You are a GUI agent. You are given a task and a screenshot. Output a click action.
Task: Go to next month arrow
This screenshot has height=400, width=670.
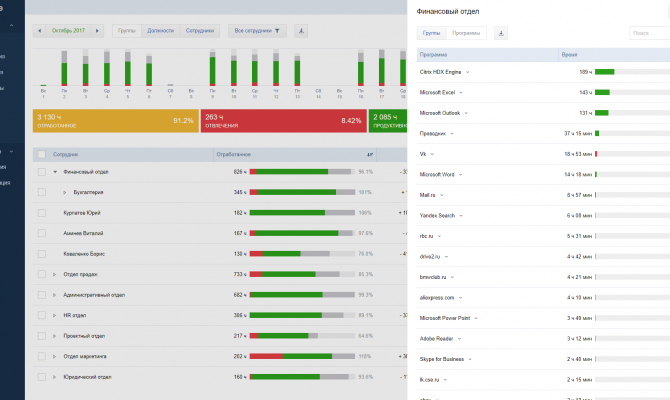point(97,31)
